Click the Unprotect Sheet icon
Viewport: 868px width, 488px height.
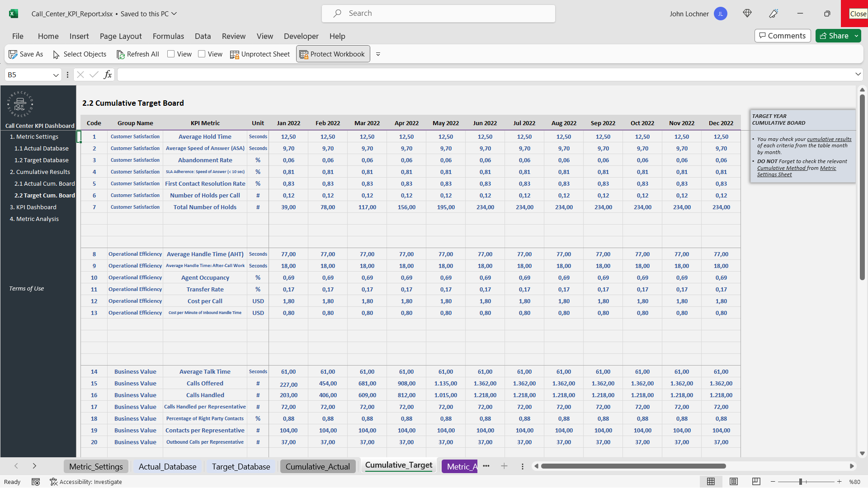pyautogui.click(x=235, y=54)
